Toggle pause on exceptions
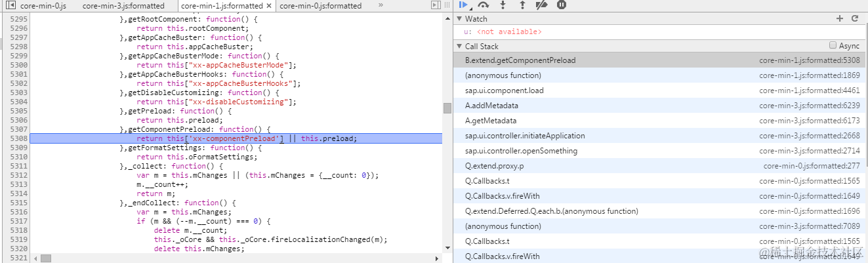The width and height of the screenshot is (868, 263). point(562,5)
